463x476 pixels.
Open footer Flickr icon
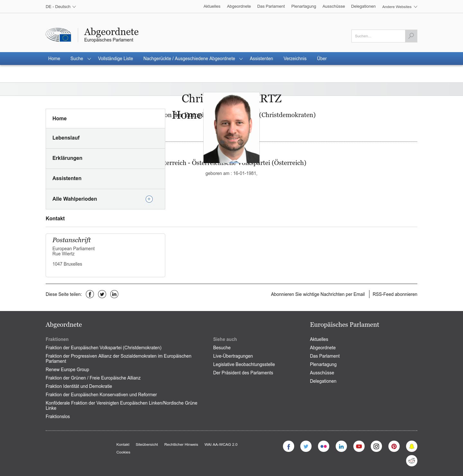click(x=323, y=446)
